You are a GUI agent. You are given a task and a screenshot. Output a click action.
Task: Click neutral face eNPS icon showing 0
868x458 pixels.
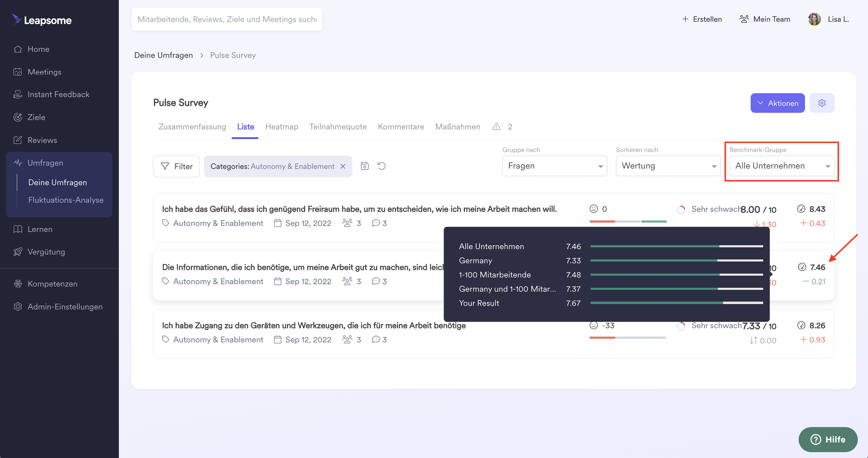[594, 209]
